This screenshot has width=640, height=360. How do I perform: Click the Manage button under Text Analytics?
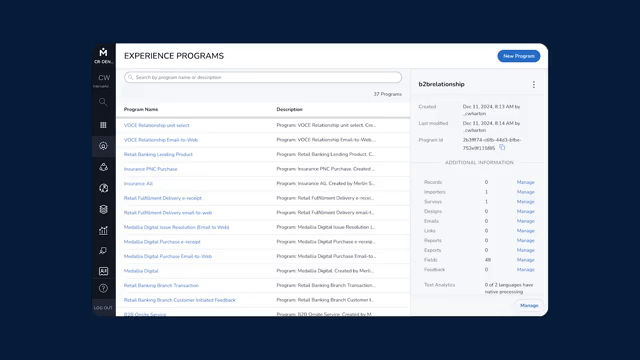click(x=529, y=305)
